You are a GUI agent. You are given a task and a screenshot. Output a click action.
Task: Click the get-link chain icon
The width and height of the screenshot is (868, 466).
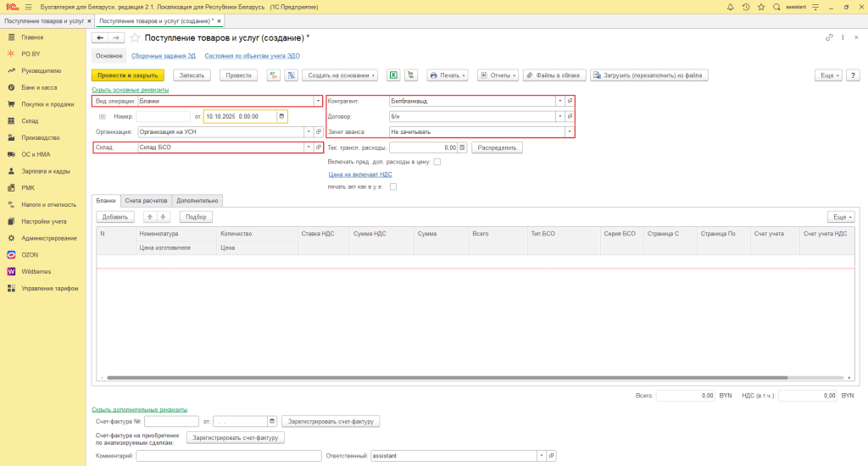pyautogui.click(x=828, y=38)
